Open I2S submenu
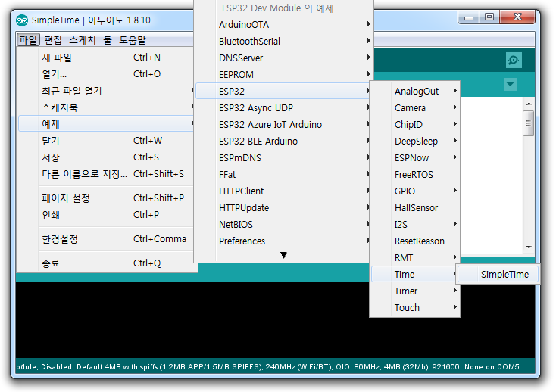Screen dimensions: 556x392 point(414,224)
